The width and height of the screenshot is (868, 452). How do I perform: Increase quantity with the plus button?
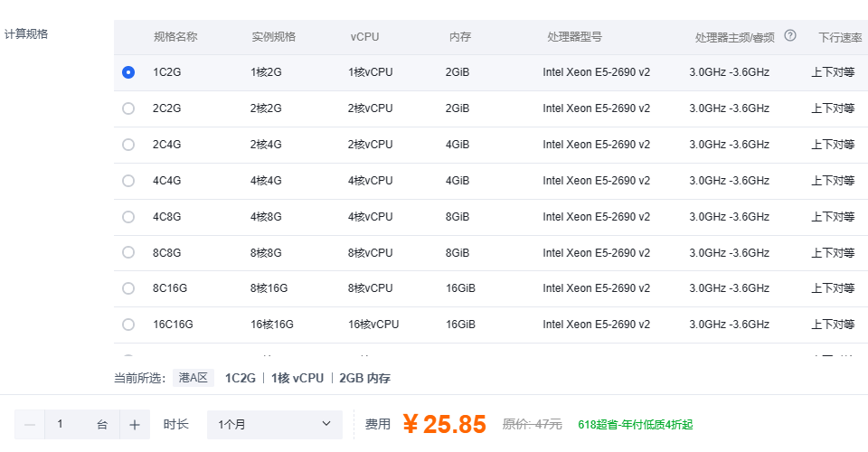tap(135, 424)
